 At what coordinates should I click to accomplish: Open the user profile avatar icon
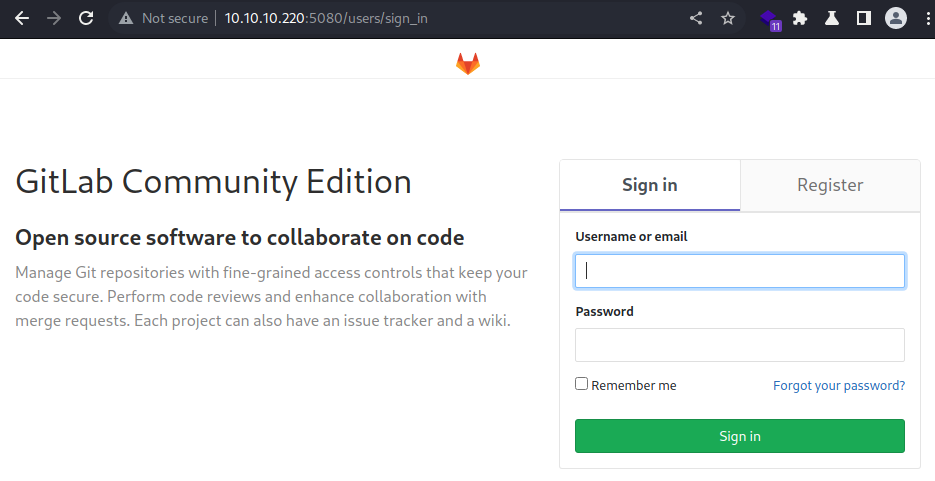tap(896, 18)
